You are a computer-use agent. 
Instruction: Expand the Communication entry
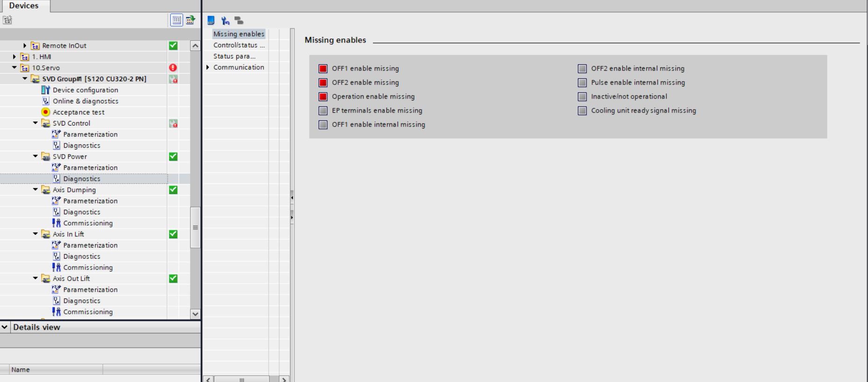[x=208, y=67]
